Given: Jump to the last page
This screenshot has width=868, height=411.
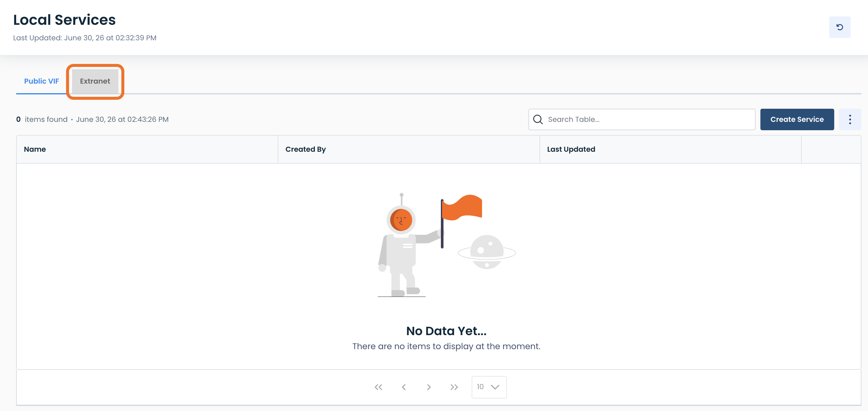Looking at the screenshot, I should pyautogui.click(x=454, y=387).
